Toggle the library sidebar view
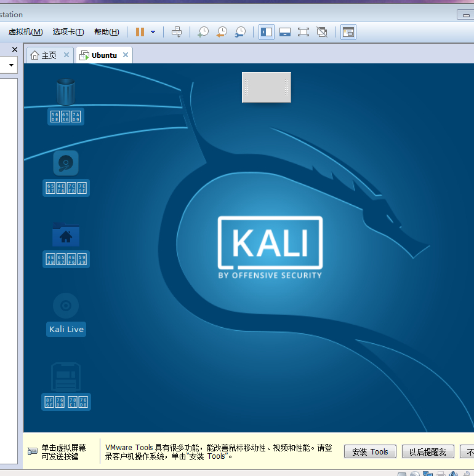Screen dimensions: 474x476 (x=267, y=32)
